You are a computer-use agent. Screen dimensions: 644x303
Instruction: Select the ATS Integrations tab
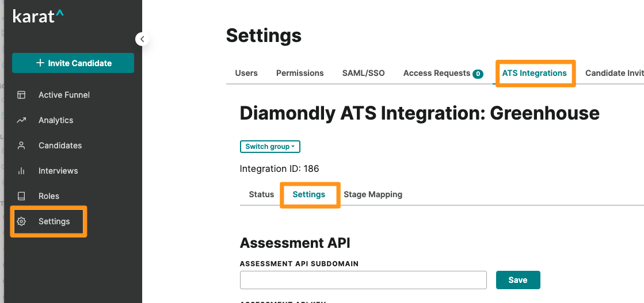pos(534,73)
